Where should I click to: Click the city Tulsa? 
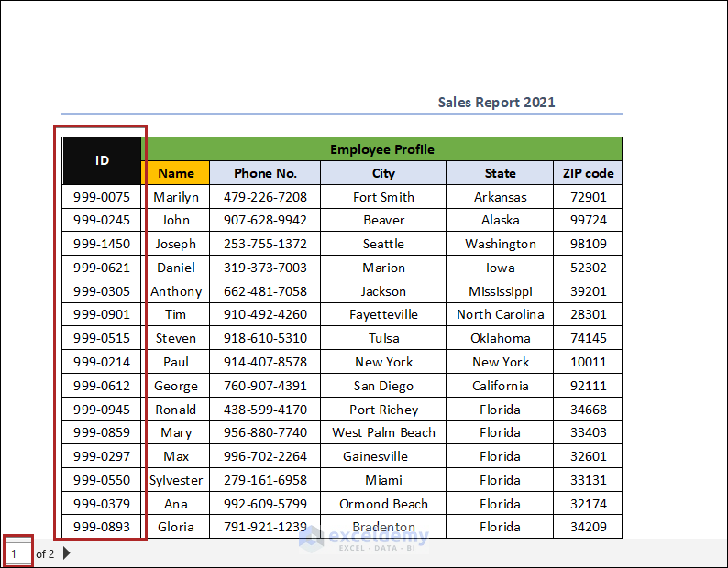[383, 338]
